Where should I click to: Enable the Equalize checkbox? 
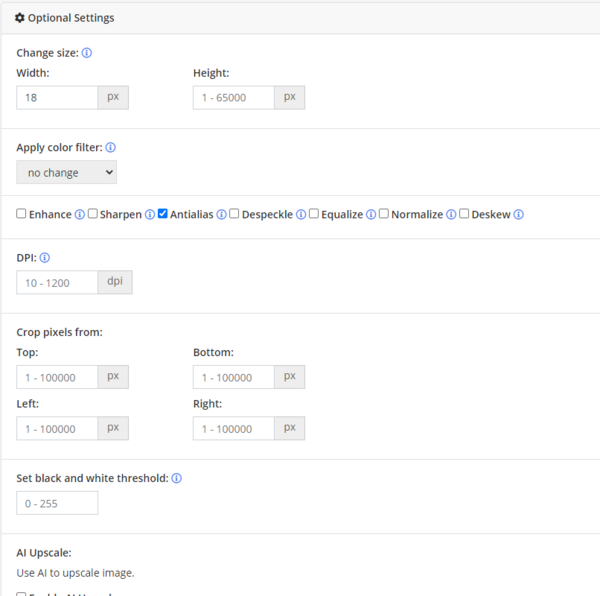pos(314,213)
